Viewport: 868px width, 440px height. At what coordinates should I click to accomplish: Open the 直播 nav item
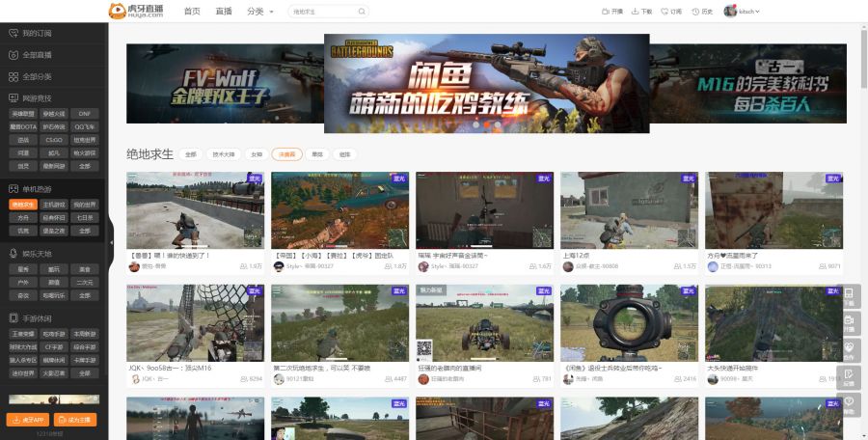click(x=224, y=12)
